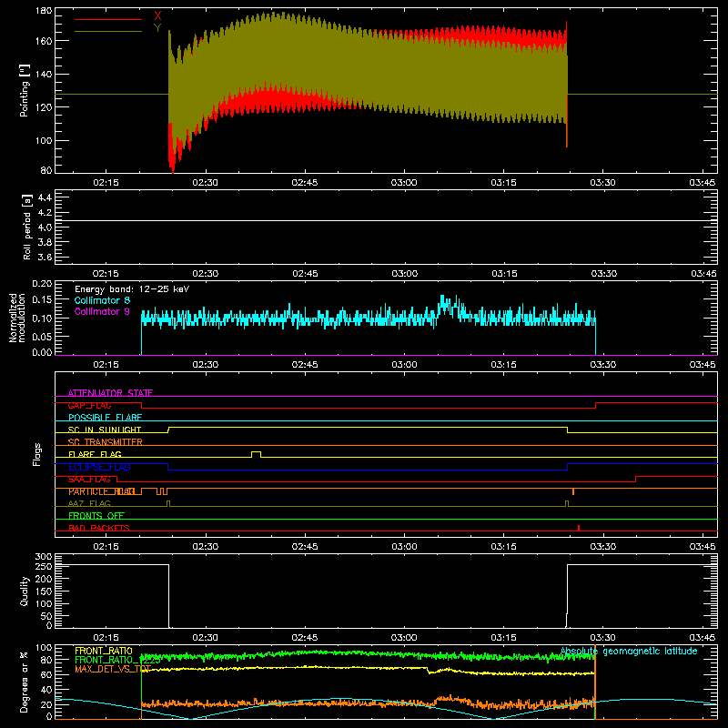Click the GAP_FLAG label

pos(89,405)
